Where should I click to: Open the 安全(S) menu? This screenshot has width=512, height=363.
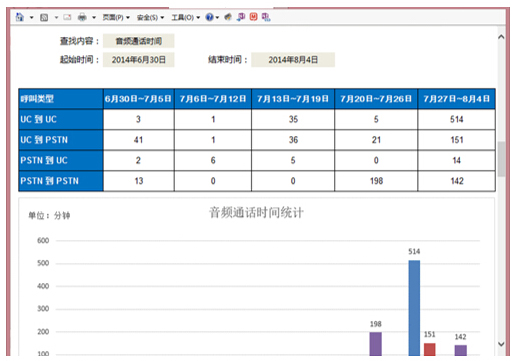[x=150, y=17]
